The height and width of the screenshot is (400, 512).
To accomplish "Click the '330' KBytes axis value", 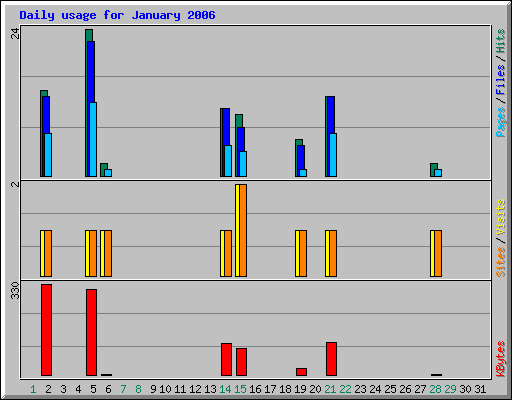I will click(x=15, y=290).
